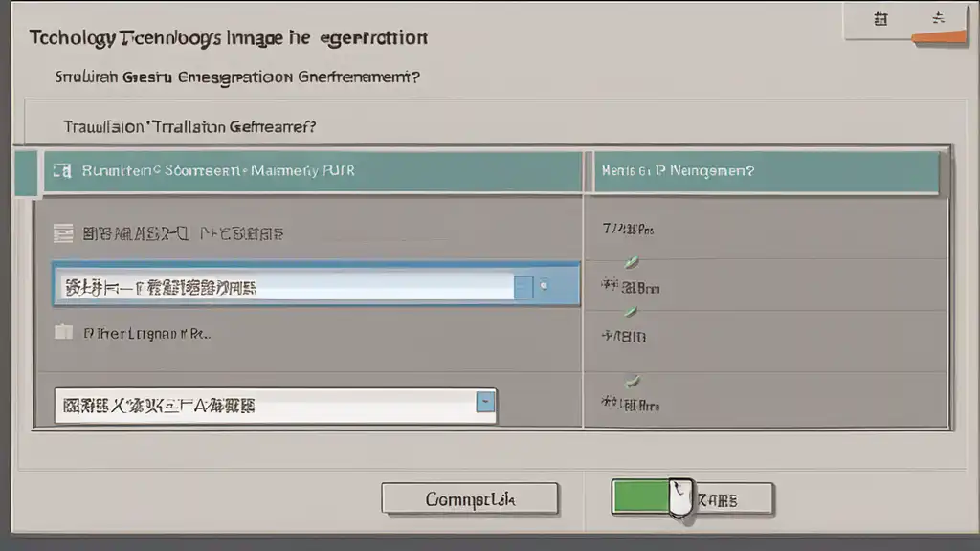Click the topmost green checkmark in right column
The width and height of the screenshot is (980, 551).
pyautogui.click(x=630, y=261)
